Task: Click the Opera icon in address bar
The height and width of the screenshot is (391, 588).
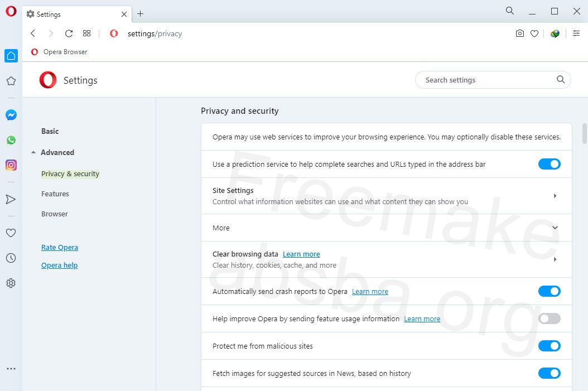Action: [114, 33]
